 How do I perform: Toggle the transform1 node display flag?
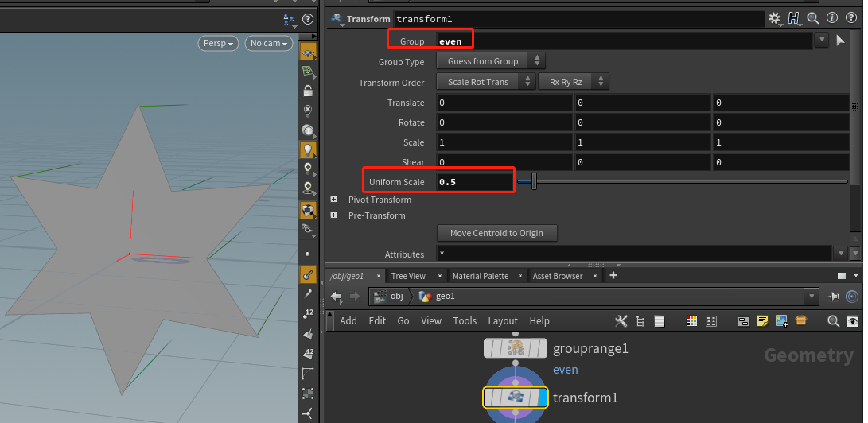(x=542, y=398)
